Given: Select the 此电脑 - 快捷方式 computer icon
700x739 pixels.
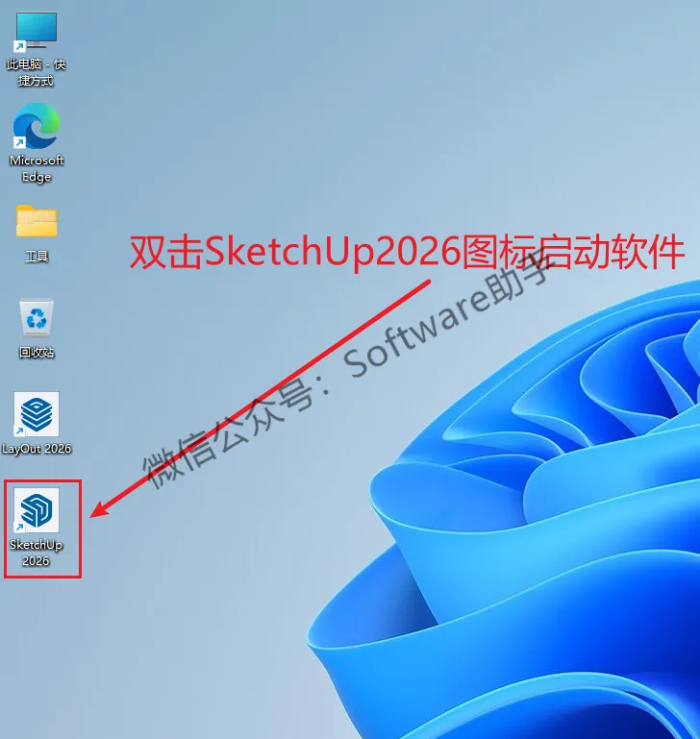Looking at the screenshot, I should [x=37, y=31].
